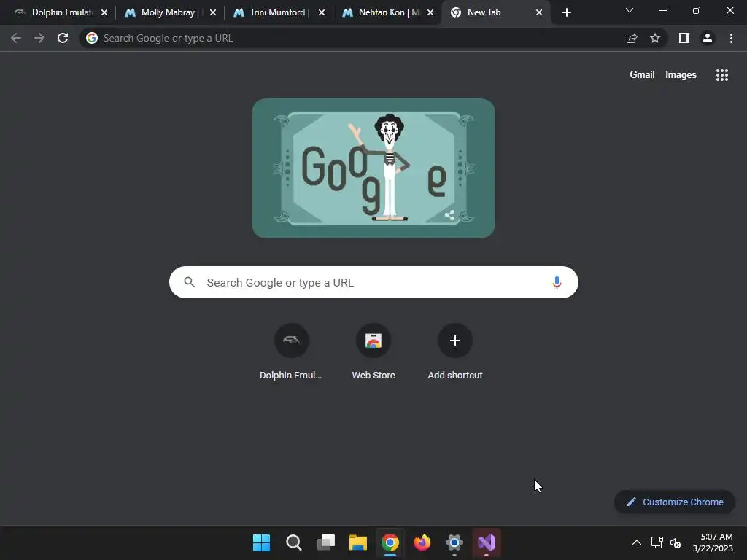
Task: Show hidden system tray icons
Action: 636,542
